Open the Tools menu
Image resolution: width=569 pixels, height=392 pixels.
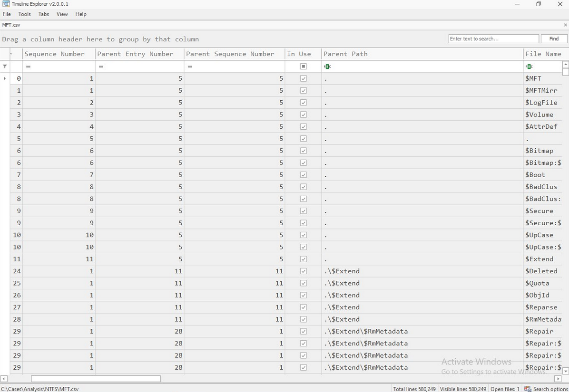click(24, 14)
